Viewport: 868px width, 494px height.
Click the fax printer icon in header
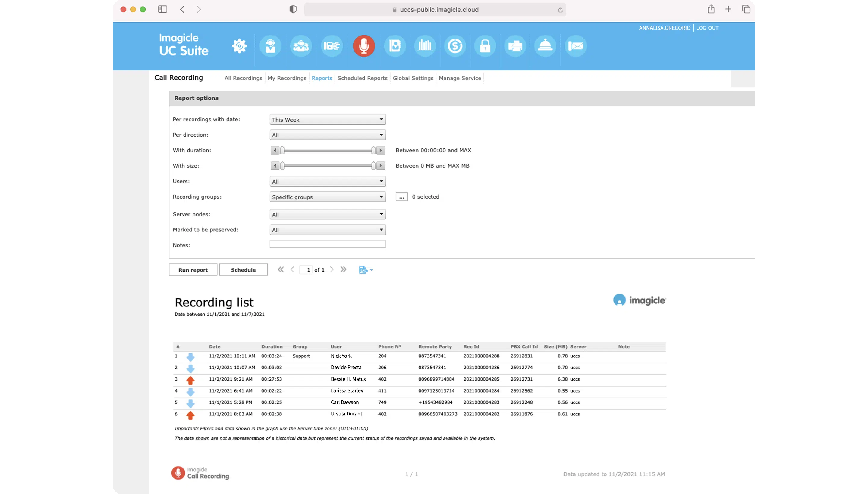click(x=515, y=46)
